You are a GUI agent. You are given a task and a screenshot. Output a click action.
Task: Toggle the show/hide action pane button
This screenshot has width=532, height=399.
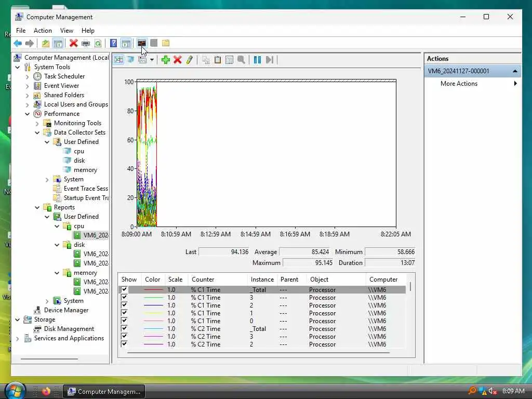[126, 43]
